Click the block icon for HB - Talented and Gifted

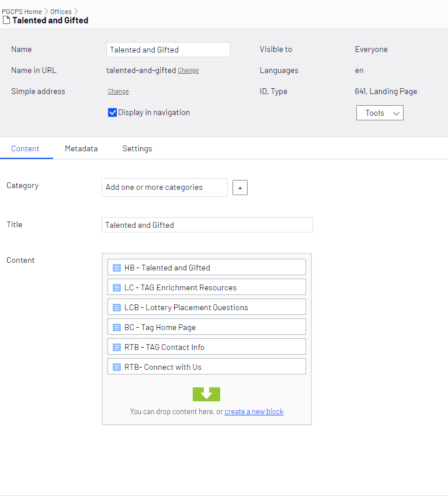pyautogui.click(x=116, y=268)
